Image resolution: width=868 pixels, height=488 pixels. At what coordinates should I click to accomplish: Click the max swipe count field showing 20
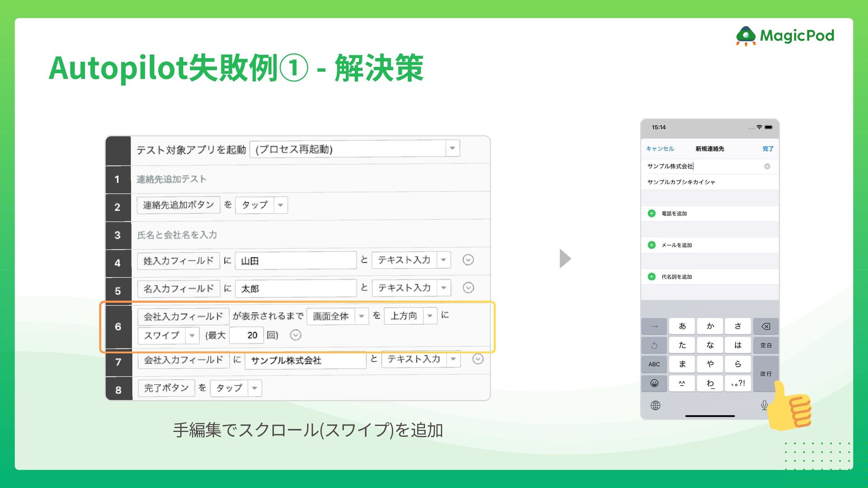point(246,335)
